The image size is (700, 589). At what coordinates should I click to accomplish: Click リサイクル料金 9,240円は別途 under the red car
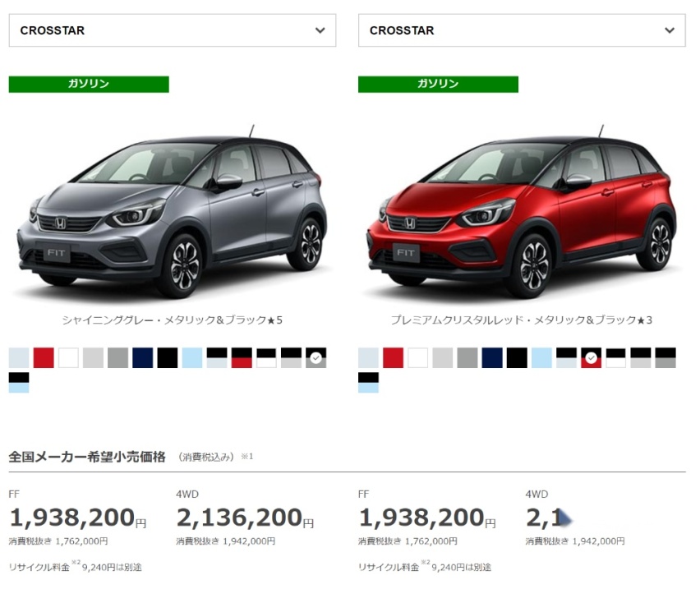(x=425, y=566)
